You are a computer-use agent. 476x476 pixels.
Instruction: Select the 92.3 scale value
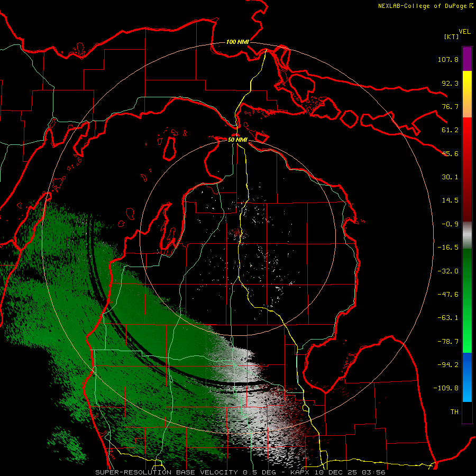[450, 83]
